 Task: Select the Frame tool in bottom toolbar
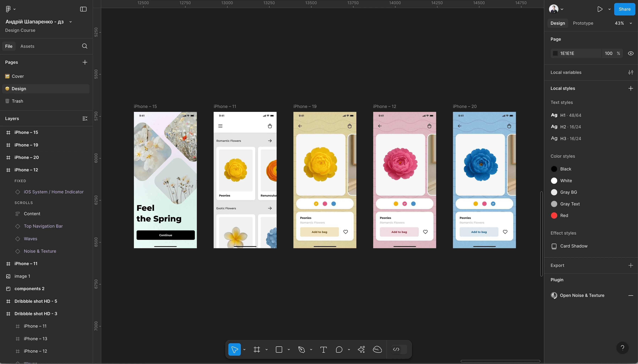(257, 349)
